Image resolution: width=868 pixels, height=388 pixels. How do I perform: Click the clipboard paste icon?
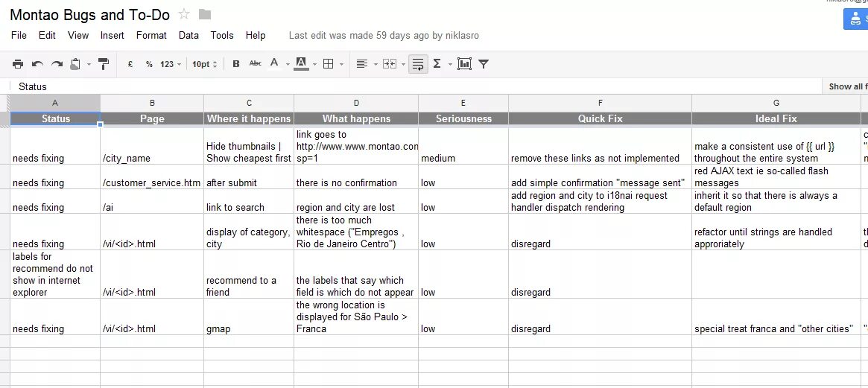[x=75, y=64]
